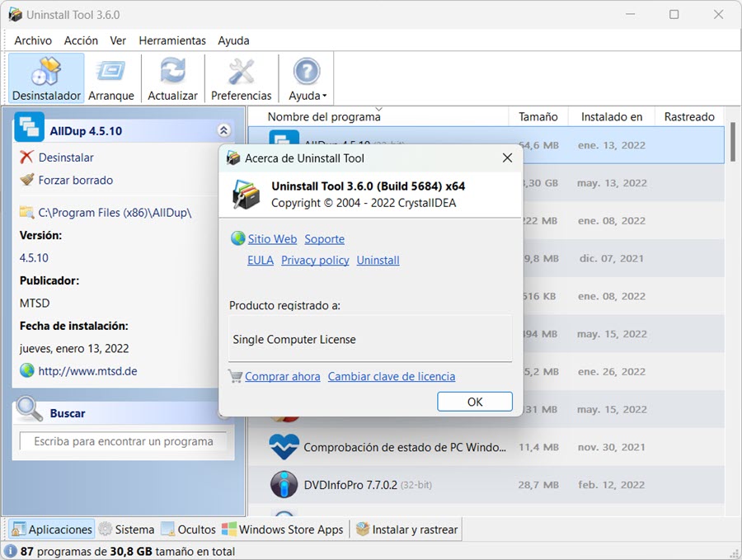Open the Herramientas menu

click(x=172, y=40)
